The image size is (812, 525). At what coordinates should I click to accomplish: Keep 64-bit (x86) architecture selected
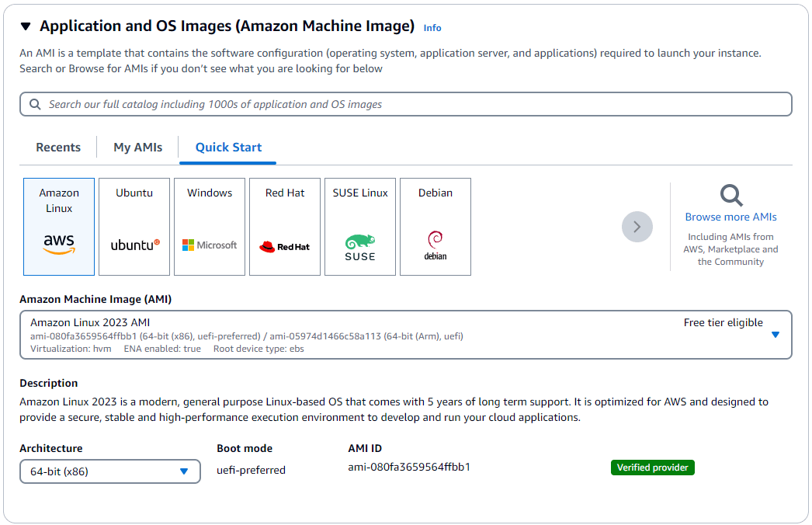click(109, 471)
